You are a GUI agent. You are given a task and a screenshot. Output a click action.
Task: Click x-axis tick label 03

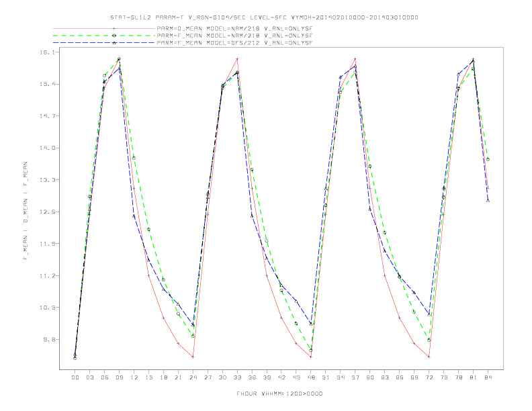click(89, 377)
